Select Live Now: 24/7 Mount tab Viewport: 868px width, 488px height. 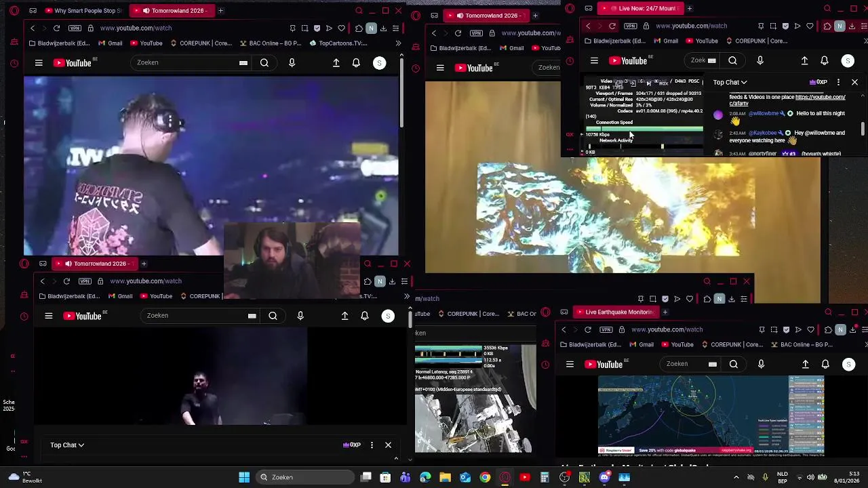pos(640,8)
